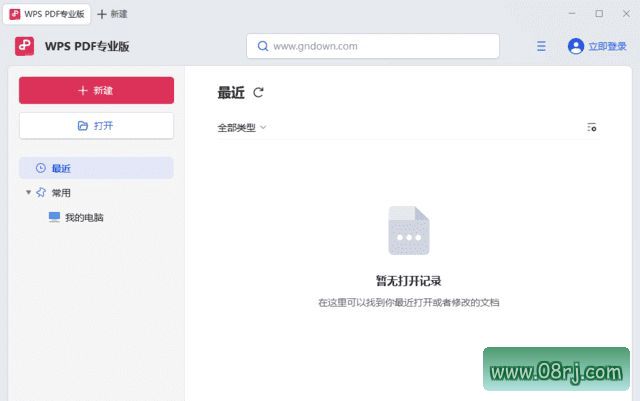Screen dimensions: 640x401
Task: Click the WPS PDF logo in header
Action: click(x=24, y=46)
